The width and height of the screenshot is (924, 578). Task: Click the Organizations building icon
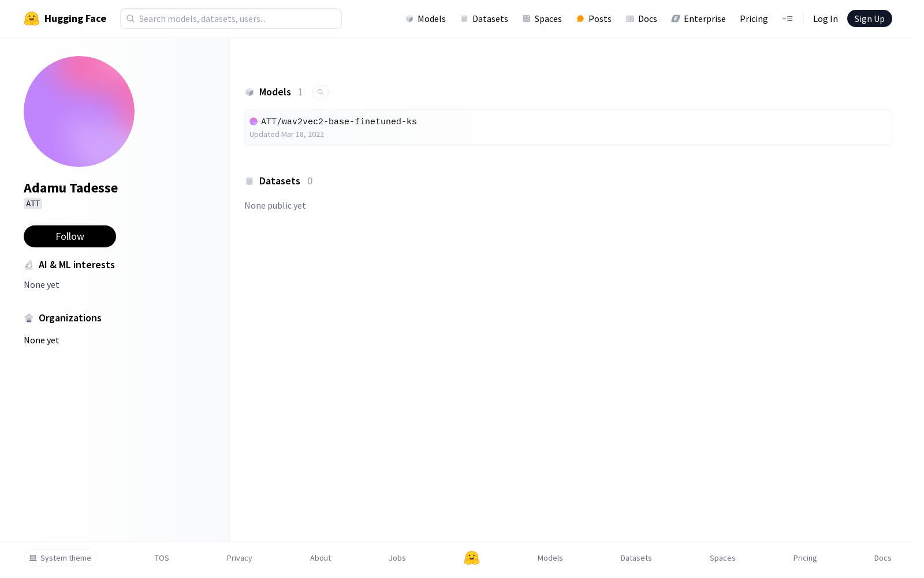(29, 318)
